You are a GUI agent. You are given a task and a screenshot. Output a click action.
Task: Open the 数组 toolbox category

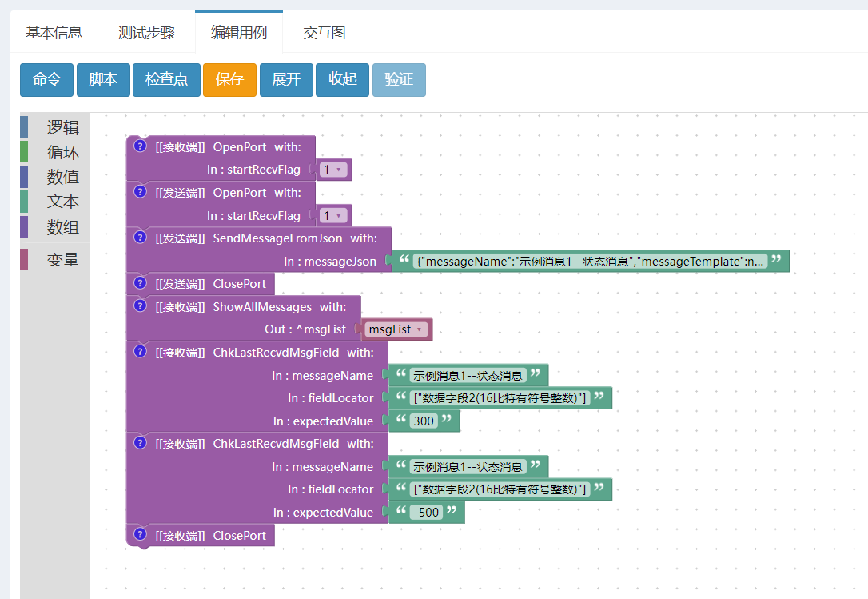pyautogui.click(x=55, y=226)
